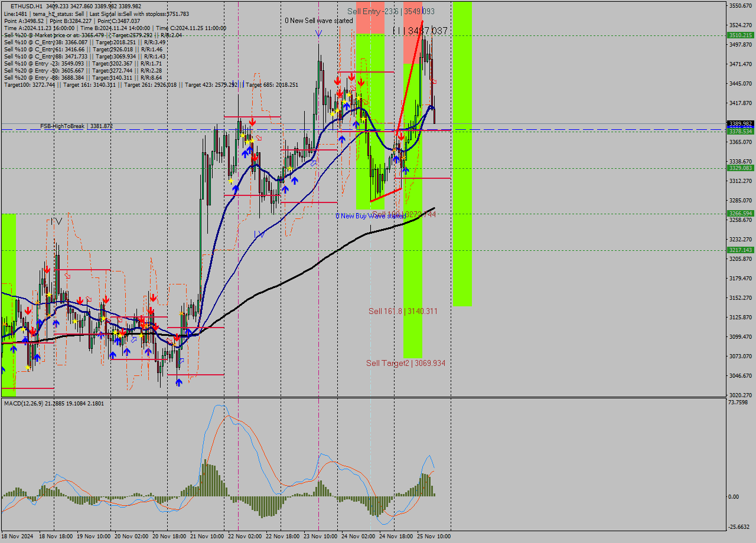756x543 pixels.
Task: Select the green 3329.083 price level tag
Action: pos(740,168)
